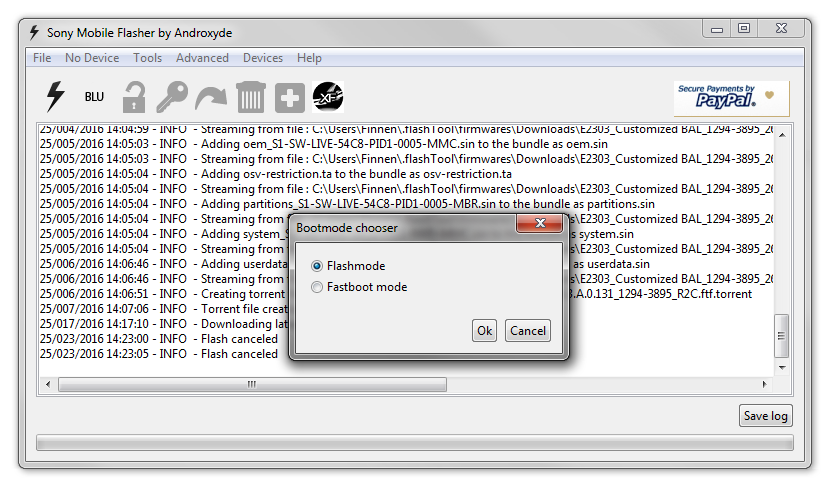This screenshot has width=830, height=494.
Task: Click the Save log button
Action: [x=765, y=416]
